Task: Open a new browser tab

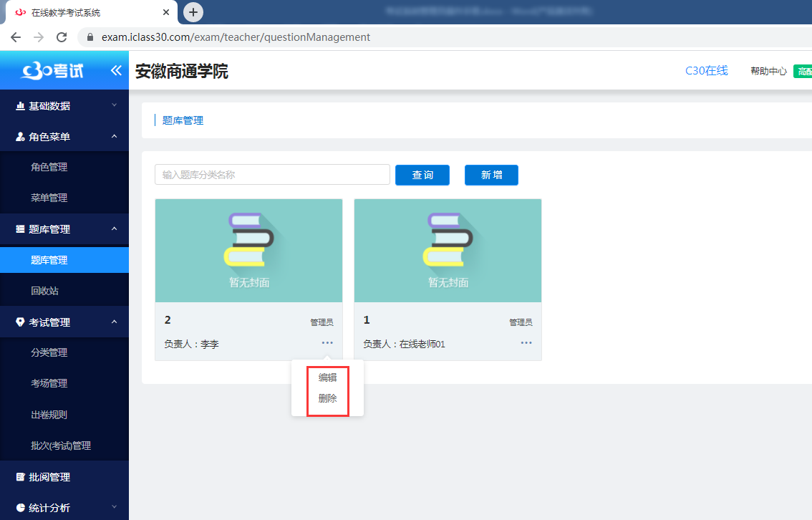Action: pyautogui.click(x=193, y=12)
